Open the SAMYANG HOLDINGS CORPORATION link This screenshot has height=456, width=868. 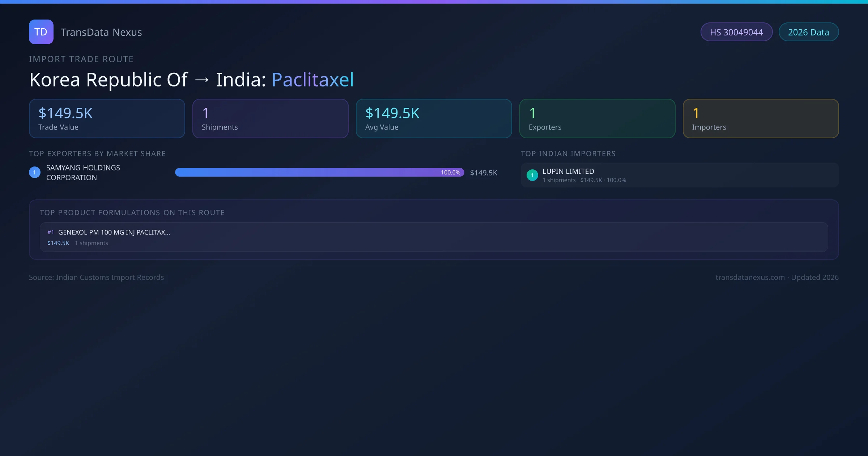click(x=83, y=173)
